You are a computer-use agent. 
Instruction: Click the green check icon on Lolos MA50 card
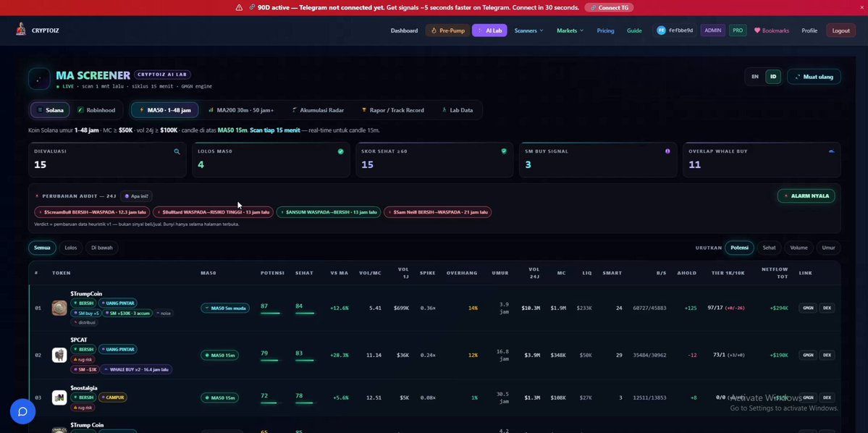click(340, 151)
